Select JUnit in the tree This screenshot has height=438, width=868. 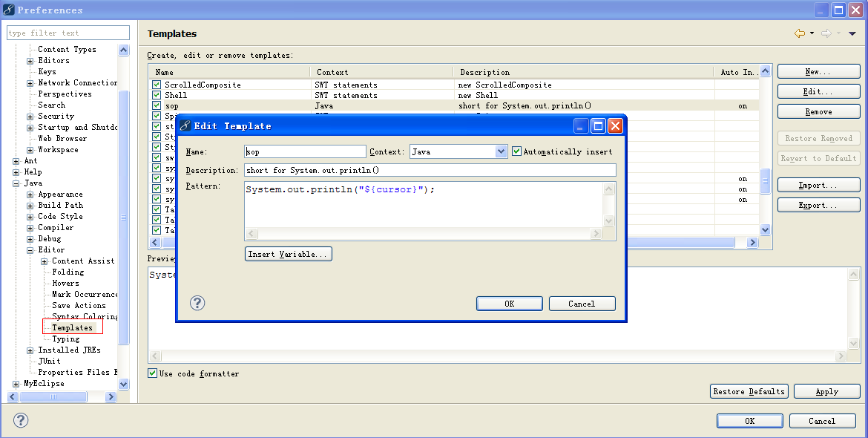49,361
